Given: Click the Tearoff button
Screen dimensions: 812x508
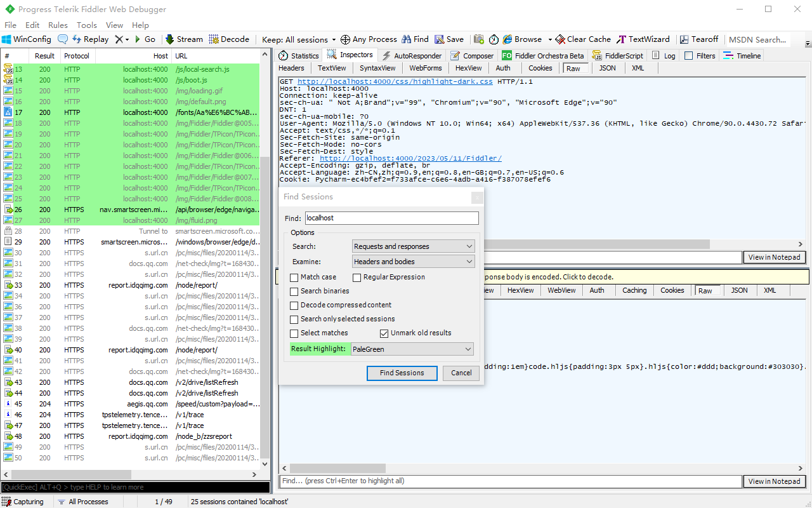Looking at the screenshot, I should [699, 39].
